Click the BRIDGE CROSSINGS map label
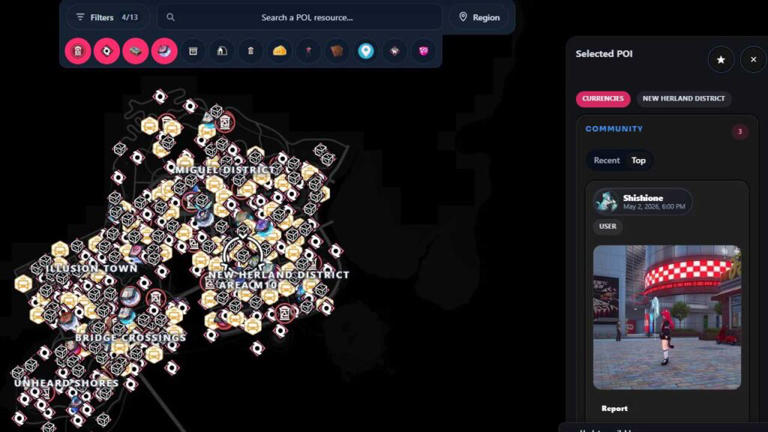Viewport: 768px width, 432px height. 131,338
